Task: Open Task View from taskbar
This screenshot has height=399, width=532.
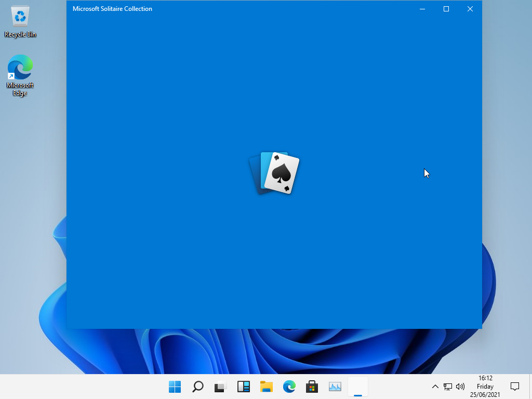Action: click(220, 387)
